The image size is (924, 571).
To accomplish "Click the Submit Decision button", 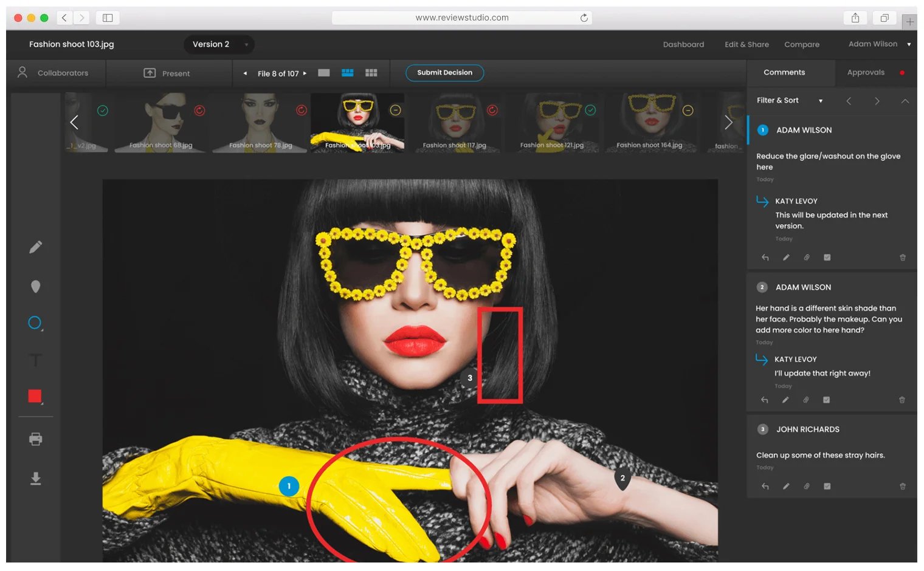I will pos(444,73).
